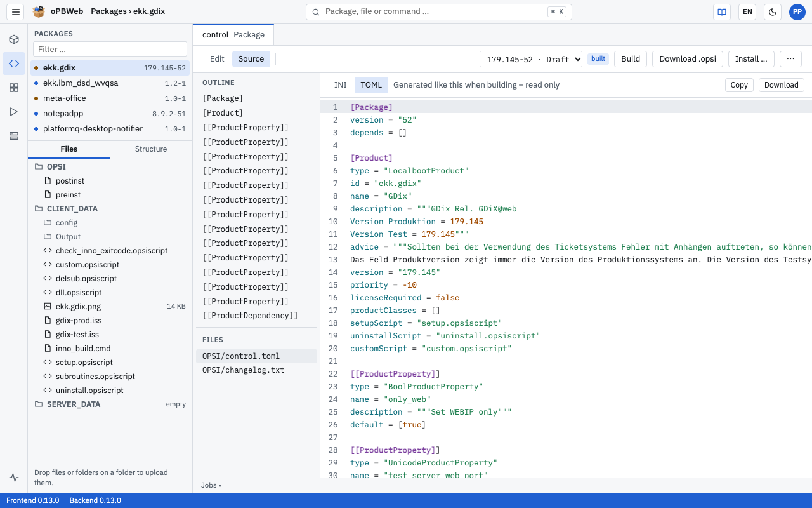
Task: Open the version 179.145-52 Draft dropdown
Action: 531,59
